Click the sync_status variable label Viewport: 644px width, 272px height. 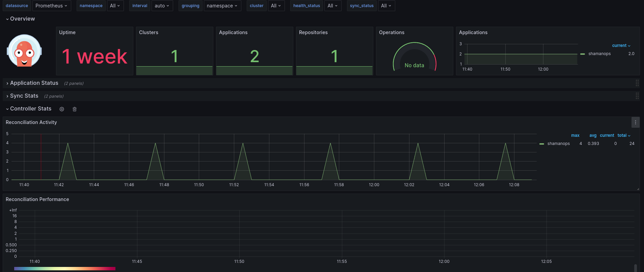(x=362, y=6)
